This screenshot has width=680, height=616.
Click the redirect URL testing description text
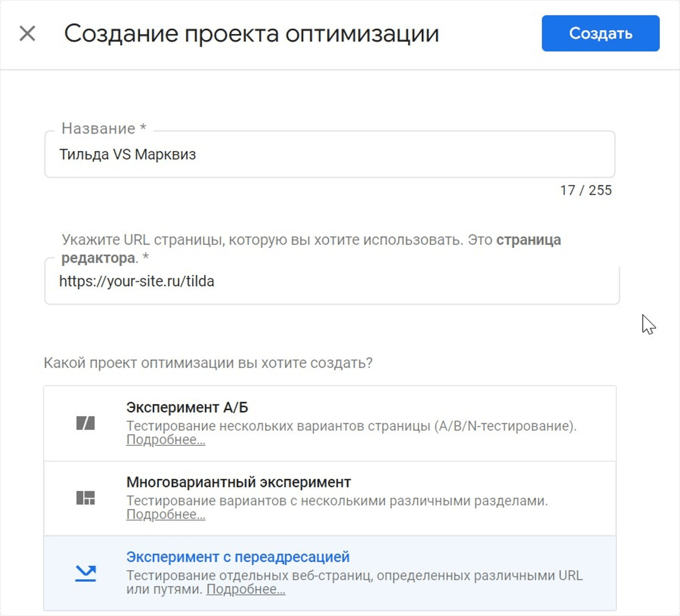pos(354,576)
